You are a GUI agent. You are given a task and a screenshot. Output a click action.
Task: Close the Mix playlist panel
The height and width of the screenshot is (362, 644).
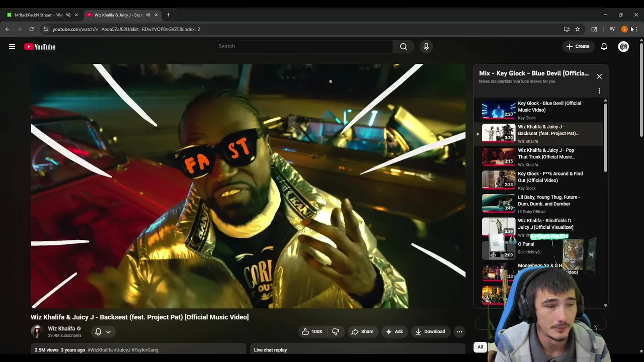pyautogui.click(x=599, y=76)
